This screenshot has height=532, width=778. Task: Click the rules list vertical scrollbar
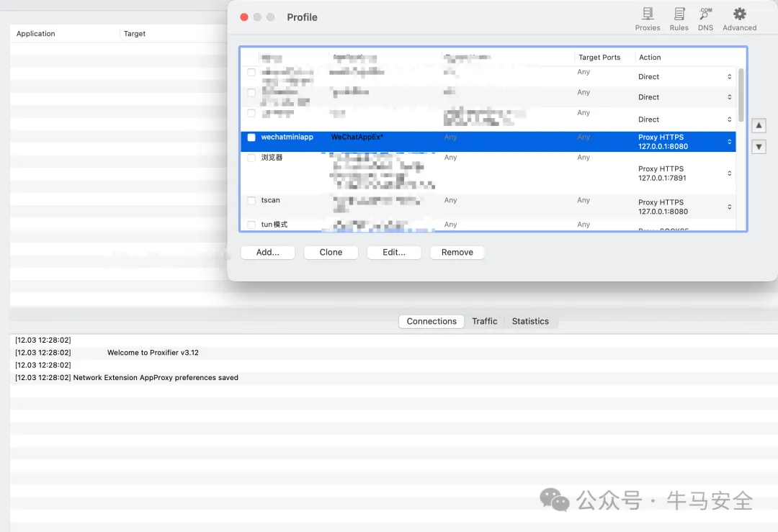(x=741, y=95)
